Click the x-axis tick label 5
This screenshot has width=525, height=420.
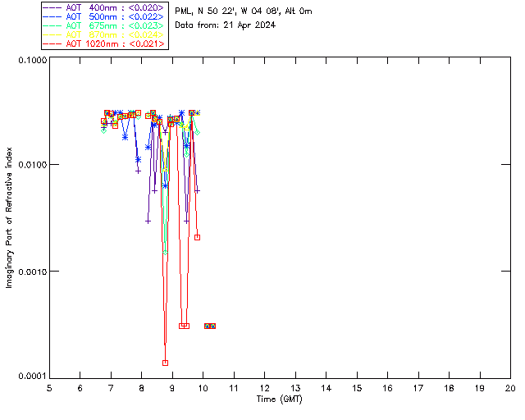(49, 388)
